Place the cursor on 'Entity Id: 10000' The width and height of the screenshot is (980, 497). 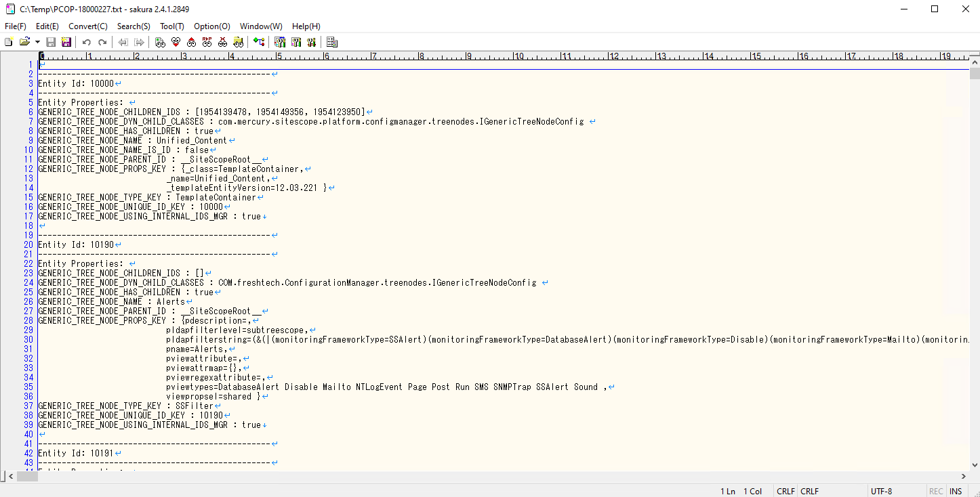[x=76, y=83]
